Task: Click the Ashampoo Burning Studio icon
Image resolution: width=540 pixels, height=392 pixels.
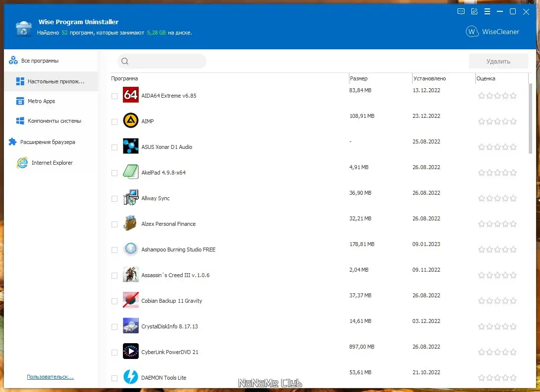Action: pos(130,249)
